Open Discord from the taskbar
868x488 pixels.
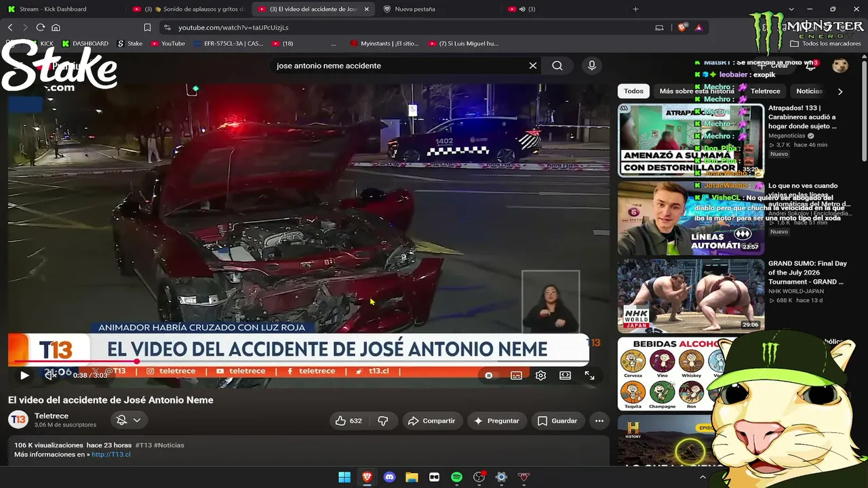pyautogui.click(x=389, y=477)
